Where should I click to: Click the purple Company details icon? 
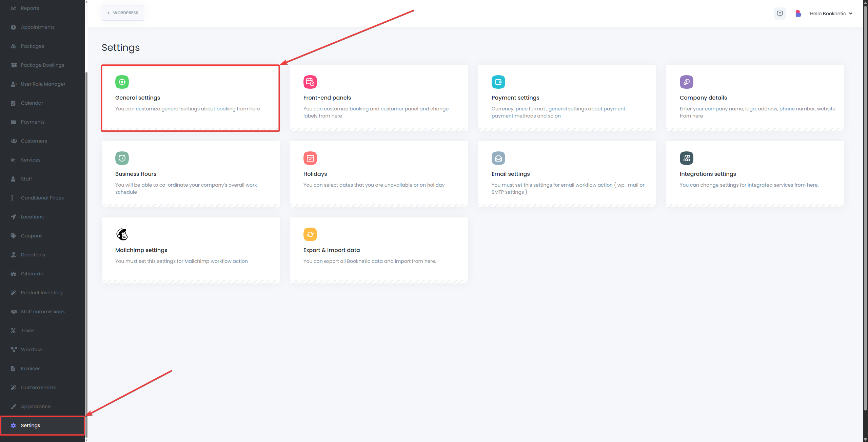tap(686, 82)
